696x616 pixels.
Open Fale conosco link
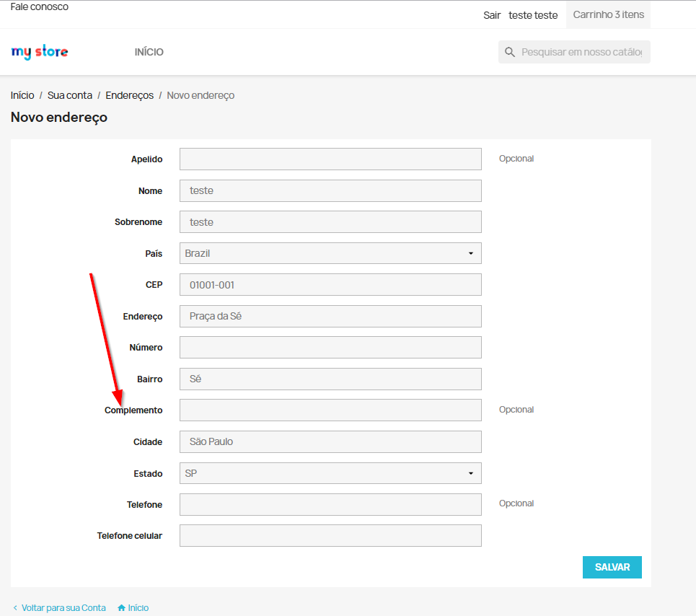point(40,6)
